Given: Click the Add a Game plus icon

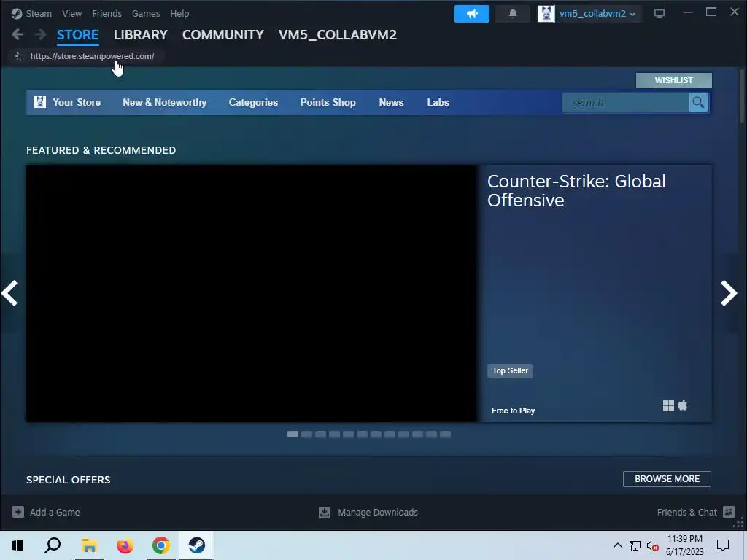Looking at the screenshot, I should click(18, 512).
